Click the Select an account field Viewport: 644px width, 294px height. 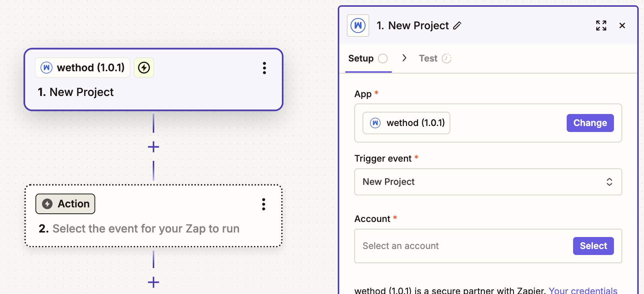coord(462,246)
